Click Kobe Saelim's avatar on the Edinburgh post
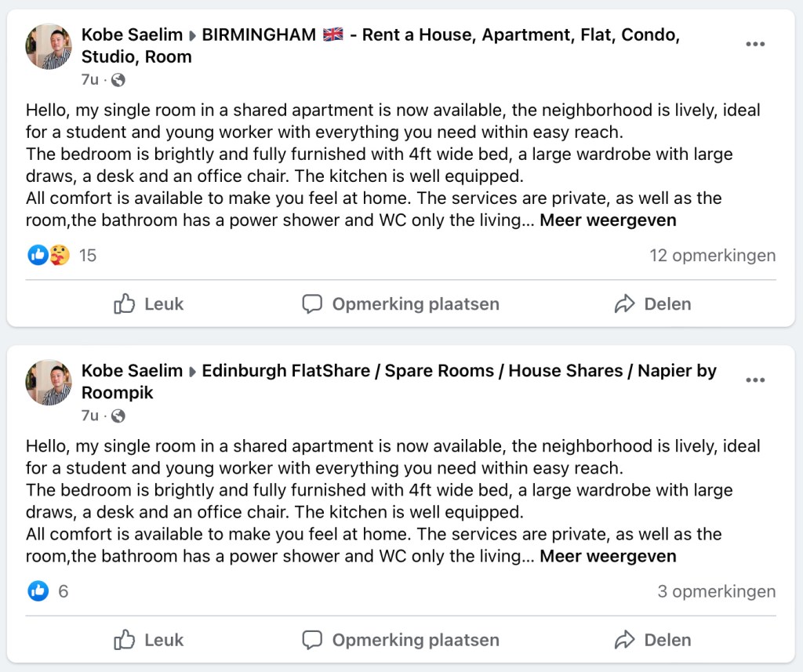 point(49,382)
